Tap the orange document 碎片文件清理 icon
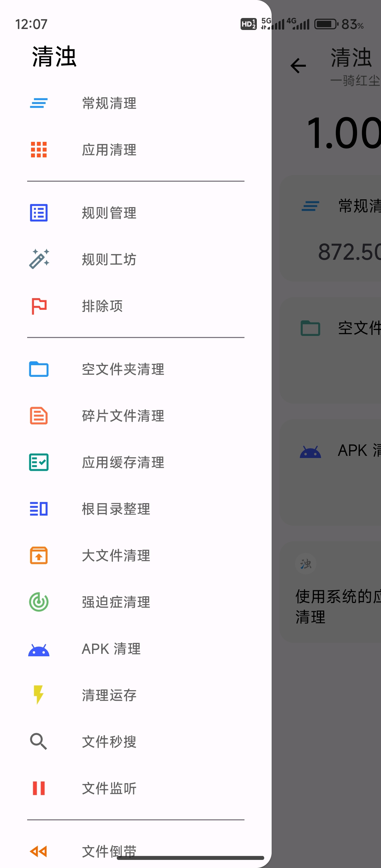 [x=39, y=416]
